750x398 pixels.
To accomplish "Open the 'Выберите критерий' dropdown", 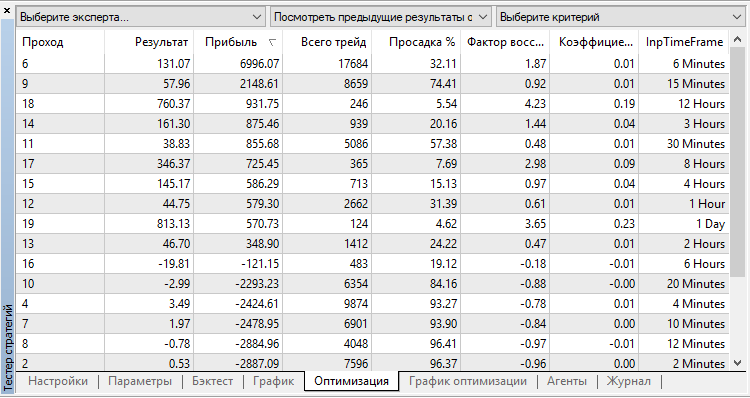I will tap(620, 17).
